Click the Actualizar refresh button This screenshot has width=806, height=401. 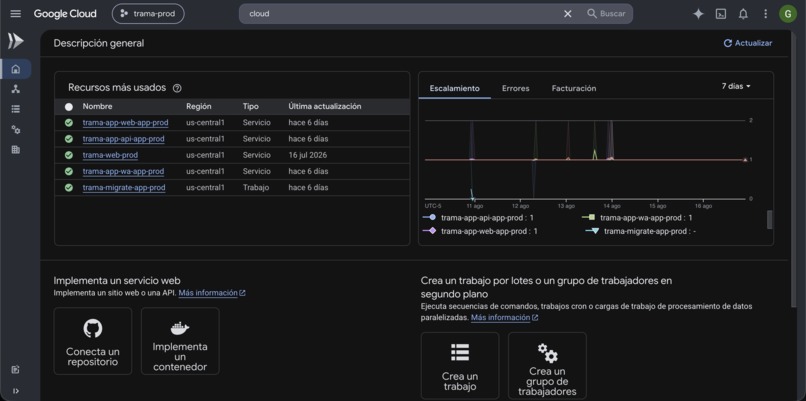click(x=747, y=43)
